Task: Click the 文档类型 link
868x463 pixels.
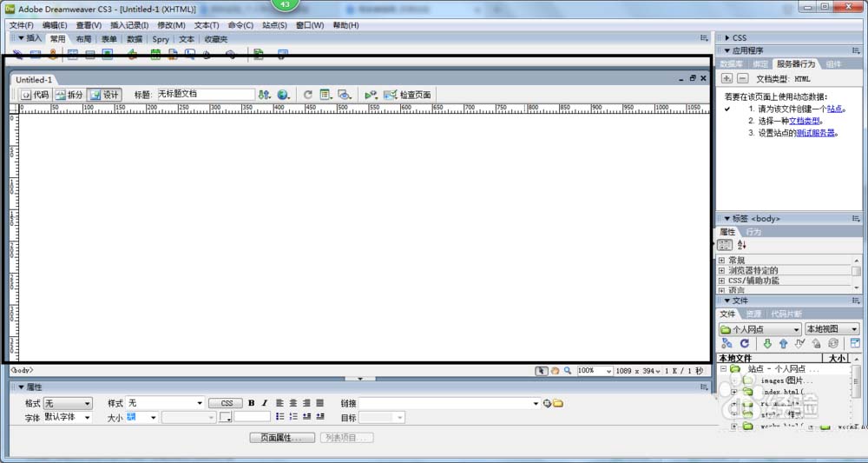Action: (x=804, y=121)
